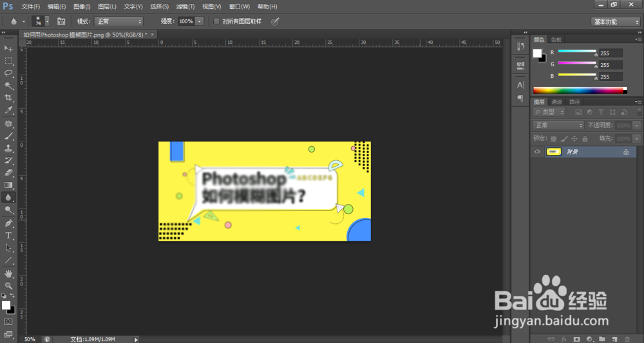Select the Horizontal Type tool
Image resolution: width=644 pixels, height=343 pixels.
coord(8,236)
